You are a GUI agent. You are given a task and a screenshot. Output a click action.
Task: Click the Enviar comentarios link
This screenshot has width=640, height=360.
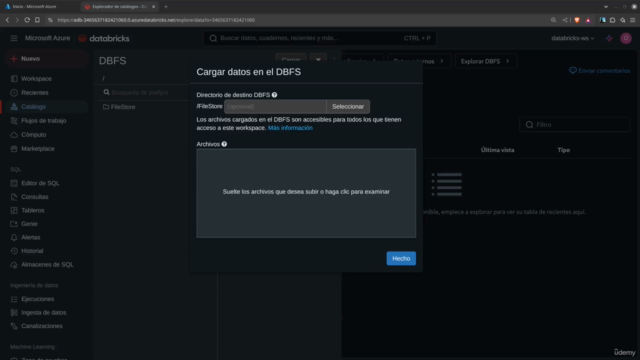600,71
